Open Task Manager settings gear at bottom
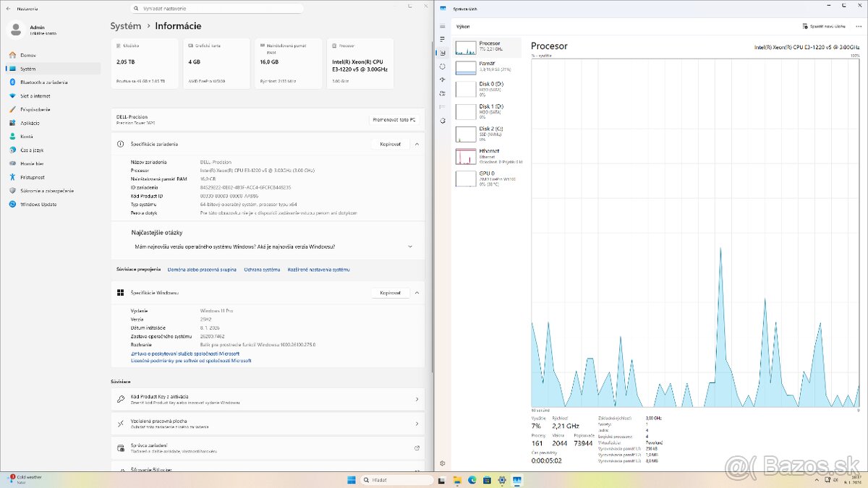868x488 pixels. tap(442, 463)
